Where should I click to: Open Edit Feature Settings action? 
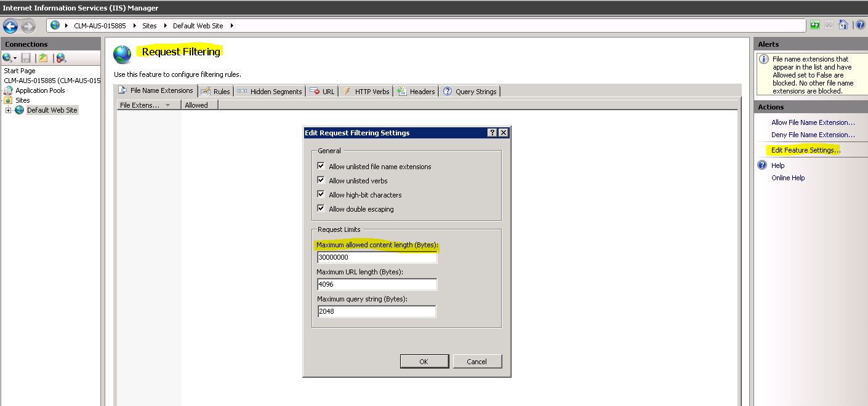click(806, 150)
